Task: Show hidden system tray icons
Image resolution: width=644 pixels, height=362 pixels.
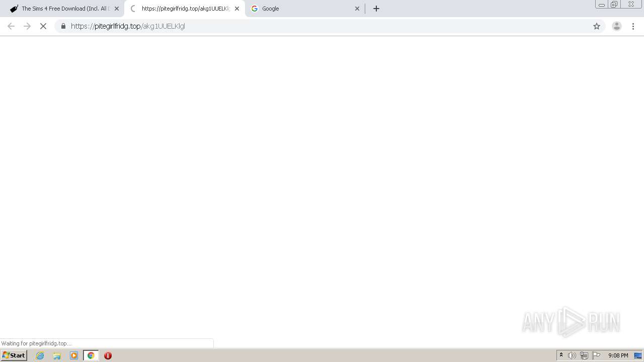Action: (561, 355)
